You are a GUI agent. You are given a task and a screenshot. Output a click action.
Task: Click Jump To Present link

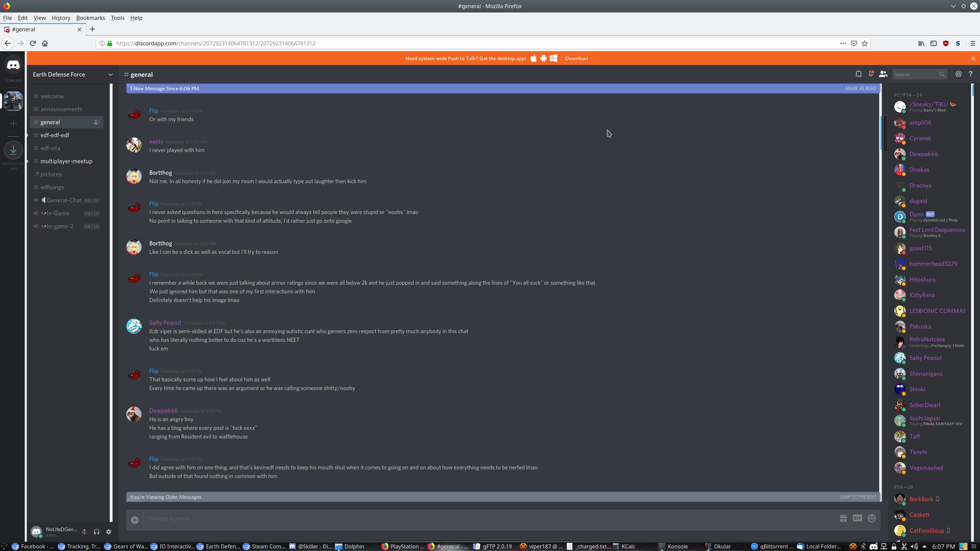(x=857, y=497)
